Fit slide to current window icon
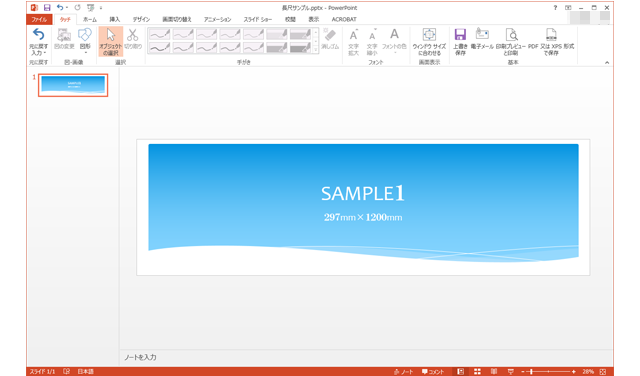Viewport: 640px width, 376px height. coord(603,372)
